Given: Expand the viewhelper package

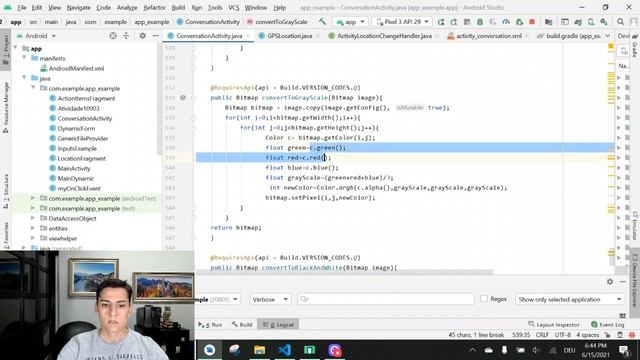Looking at the screenshot, I should [x=33, y=238].
